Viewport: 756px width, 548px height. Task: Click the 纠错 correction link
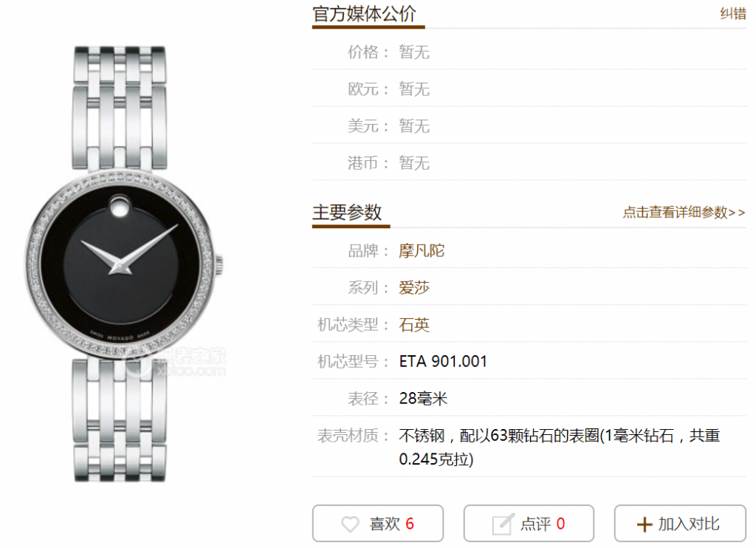click(x=733, y=13)
